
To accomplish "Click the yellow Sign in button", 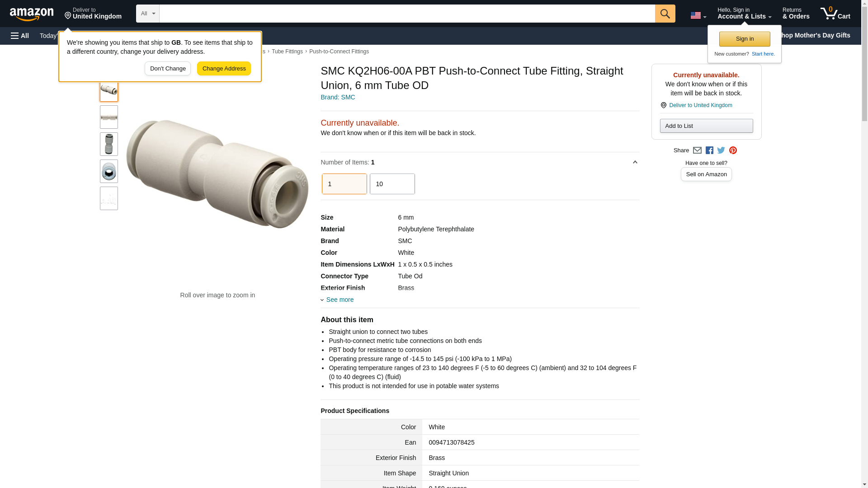I will 745,39.
